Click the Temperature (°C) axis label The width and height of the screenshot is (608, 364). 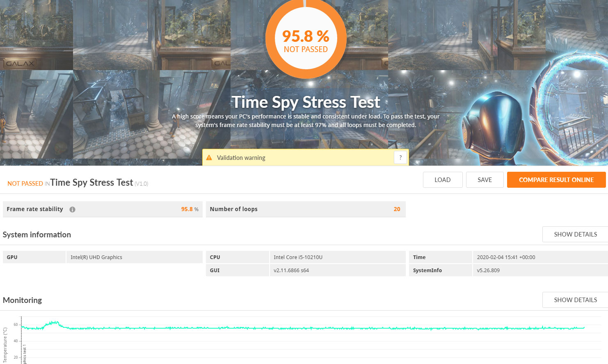[5, 345]
